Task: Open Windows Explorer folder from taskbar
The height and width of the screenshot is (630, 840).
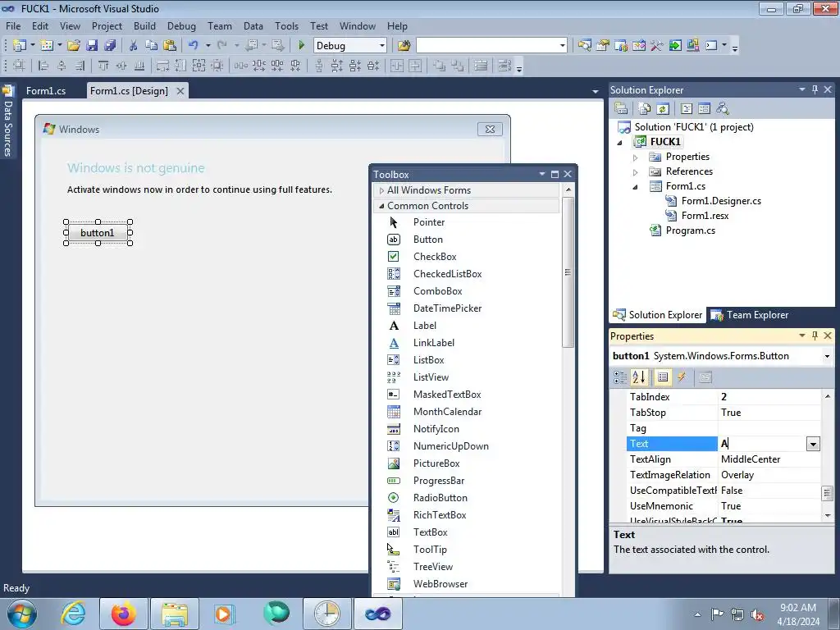Action: coord(175,614)
